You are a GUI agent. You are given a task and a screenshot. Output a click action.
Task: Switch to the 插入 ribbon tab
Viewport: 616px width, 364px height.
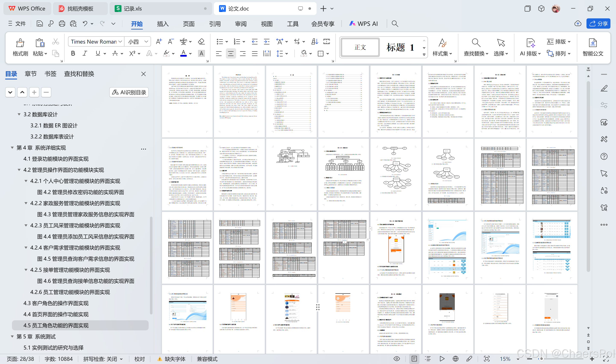163,24
